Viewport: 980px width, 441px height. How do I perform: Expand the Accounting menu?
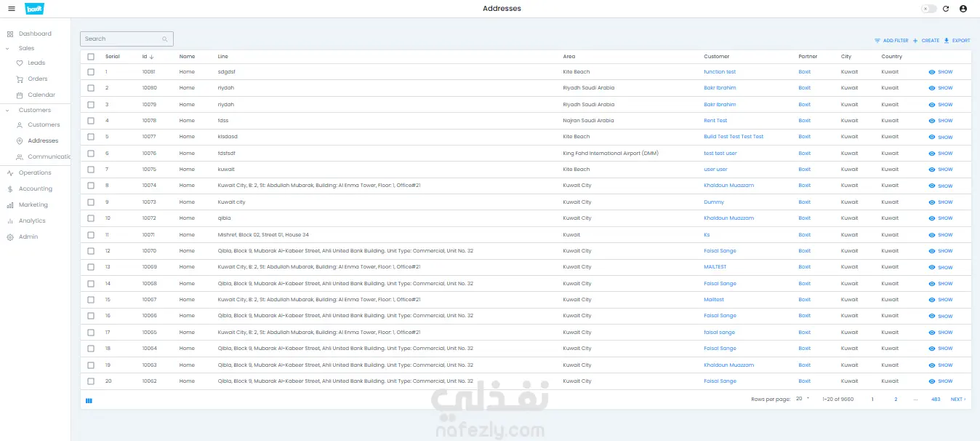35,188
